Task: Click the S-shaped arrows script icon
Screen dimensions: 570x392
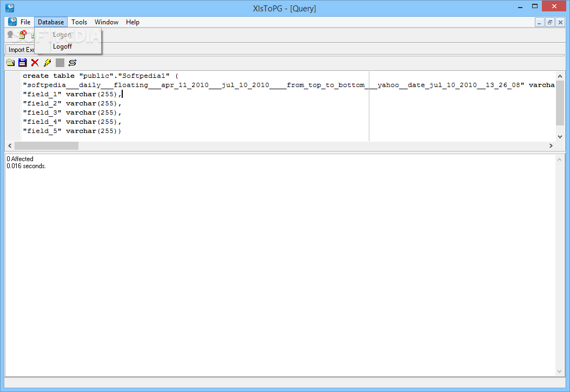Action: tap(72, 63)
